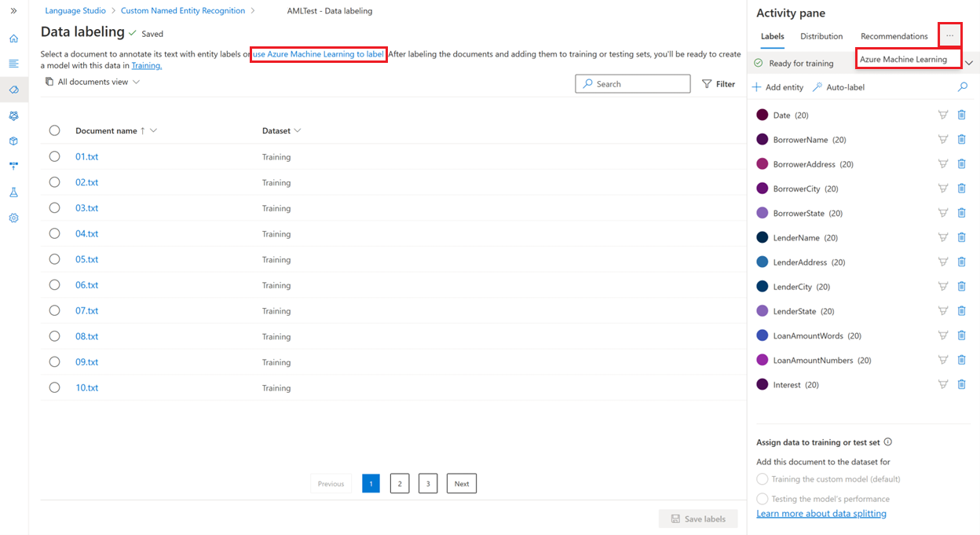
Task: Select Azure Machine Learning menu entry
Action: 908,59
